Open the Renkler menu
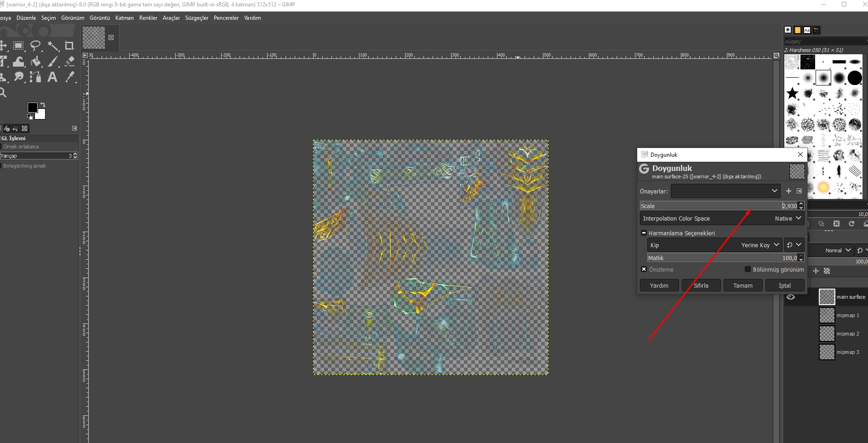This screenshot has width=868, height=443. point(148,18)
